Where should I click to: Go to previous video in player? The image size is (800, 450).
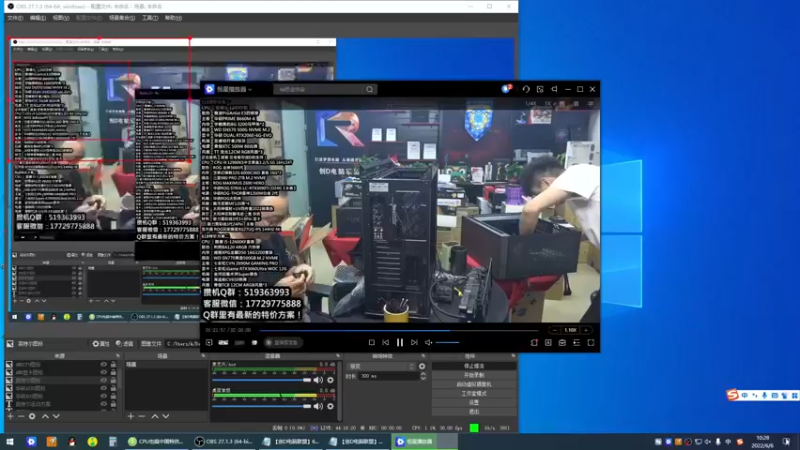386,343
